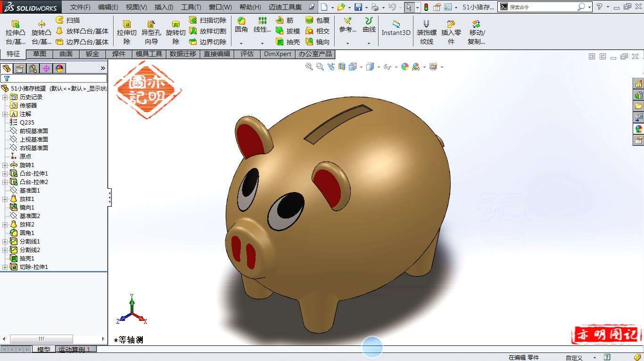Open the display style dropdown arrow

tap(379, 67)
